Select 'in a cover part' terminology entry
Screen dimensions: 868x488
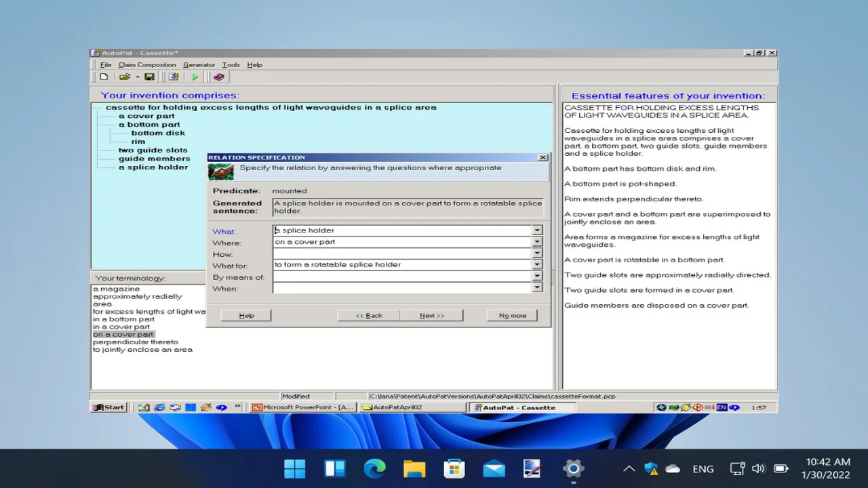pyautogui.click(x=121, y=327)
